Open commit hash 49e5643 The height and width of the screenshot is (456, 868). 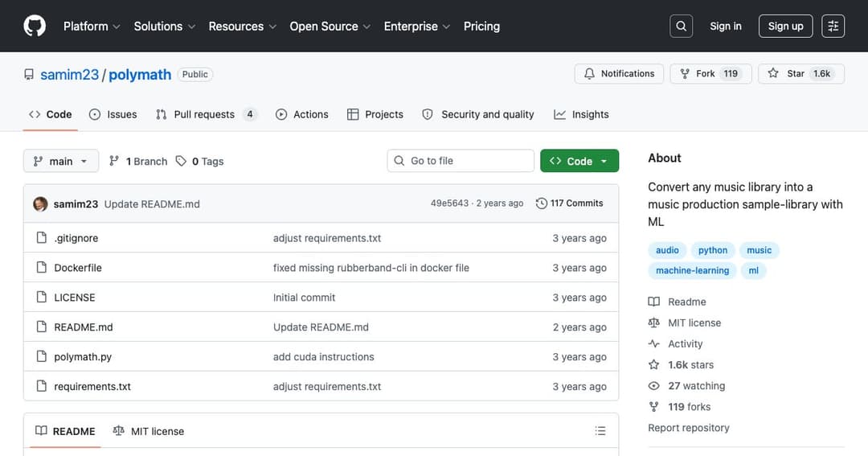[449, 203]
